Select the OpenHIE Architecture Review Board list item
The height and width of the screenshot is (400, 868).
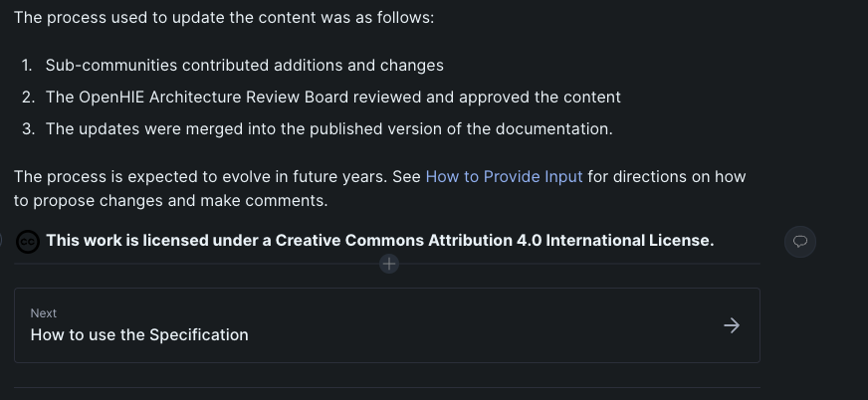[x=333, y=98]
